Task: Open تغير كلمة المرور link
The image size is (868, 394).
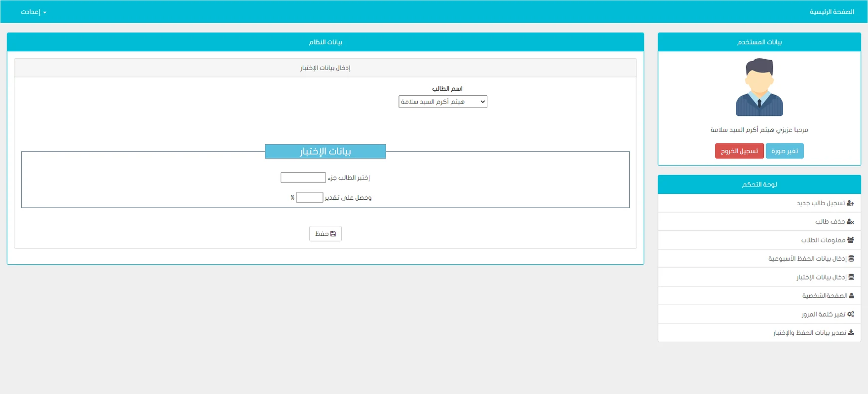Action: (759, 314)
